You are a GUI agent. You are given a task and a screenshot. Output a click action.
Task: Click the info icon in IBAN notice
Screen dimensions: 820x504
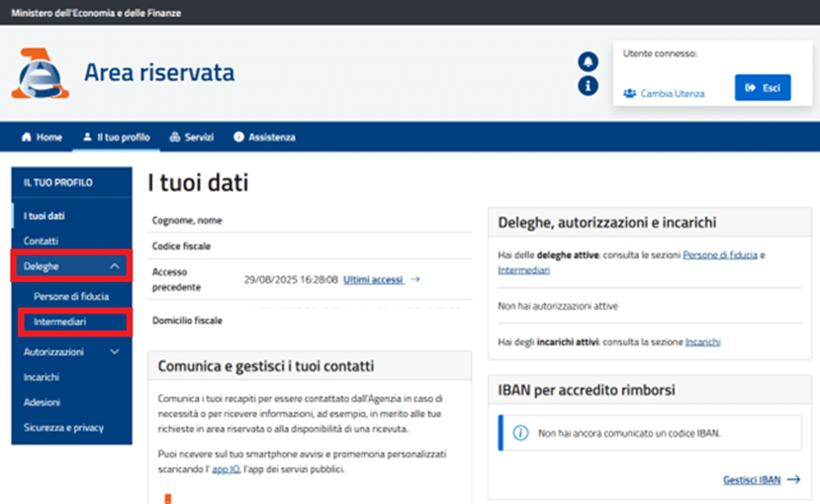point(520,433)
